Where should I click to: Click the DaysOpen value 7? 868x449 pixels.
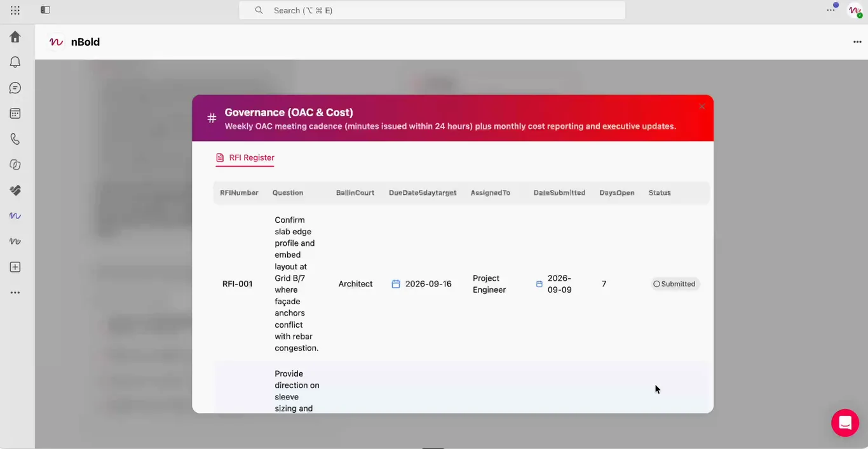click(x=604, y=284)
